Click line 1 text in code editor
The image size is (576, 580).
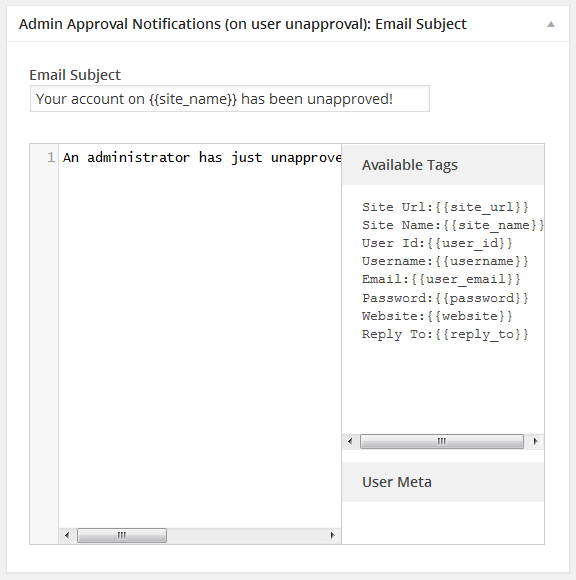[202, 158]
